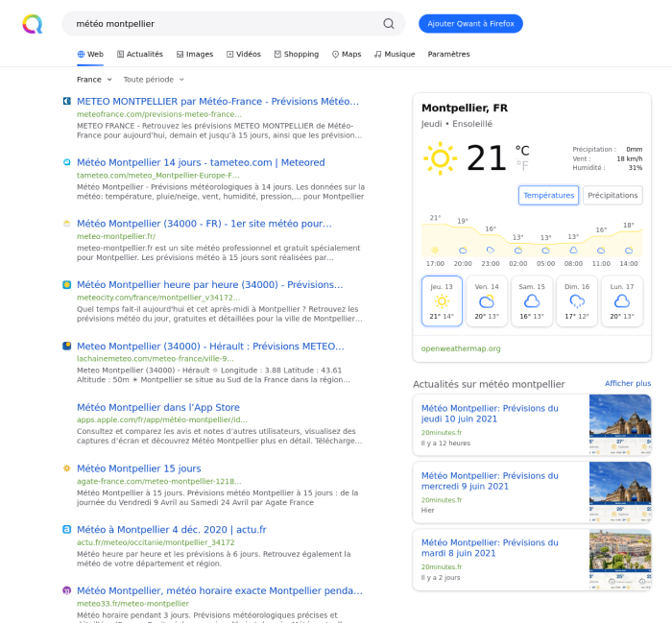Switch to Musique tab
Screen dimensions: 672x623
point(395,54)
